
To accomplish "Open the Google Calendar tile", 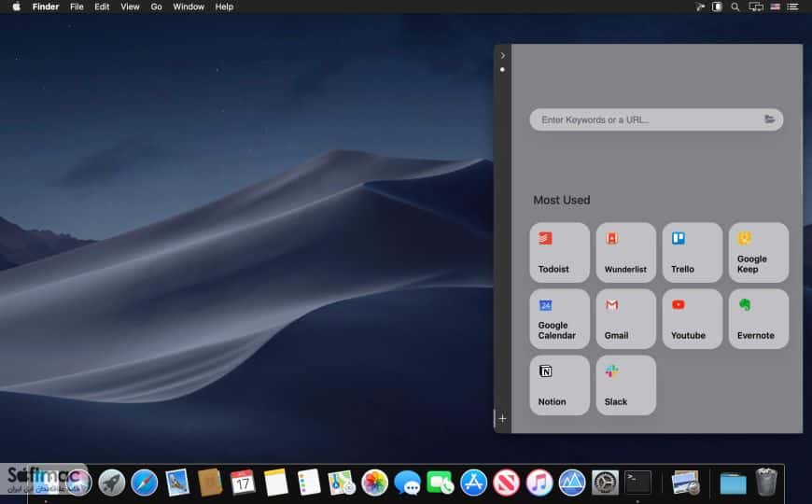I will point(559,318).
